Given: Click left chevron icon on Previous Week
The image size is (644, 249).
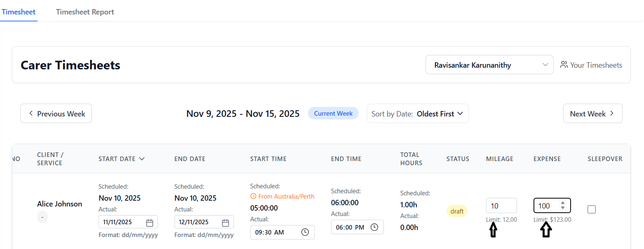Looking at the screenshot, I should pyautogui.click(x=31, y=114).
